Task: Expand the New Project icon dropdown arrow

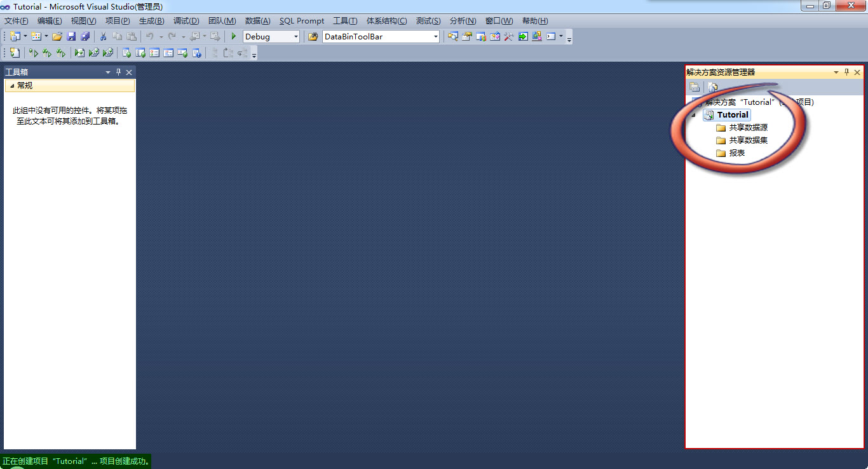Action: (25, 37)
